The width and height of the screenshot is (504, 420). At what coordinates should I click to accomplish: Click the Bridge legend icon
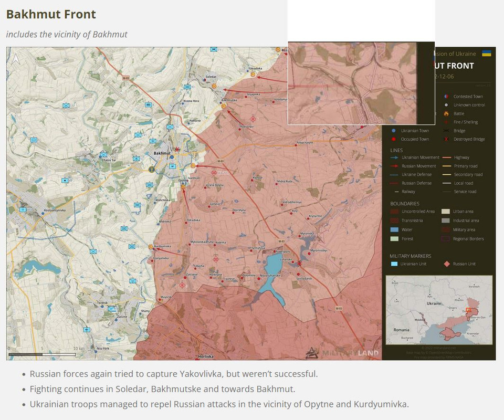coord(446,131)
